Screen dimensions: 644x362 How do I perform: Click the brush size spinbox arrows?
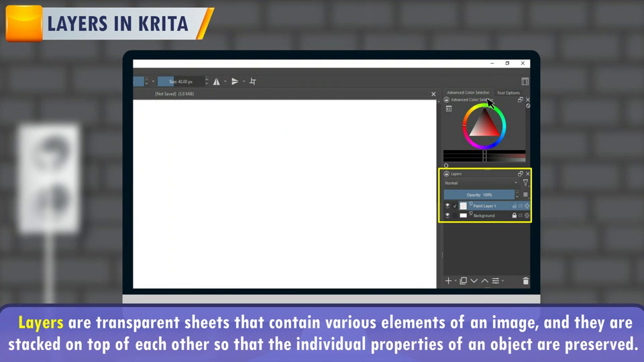coord(207,81)
